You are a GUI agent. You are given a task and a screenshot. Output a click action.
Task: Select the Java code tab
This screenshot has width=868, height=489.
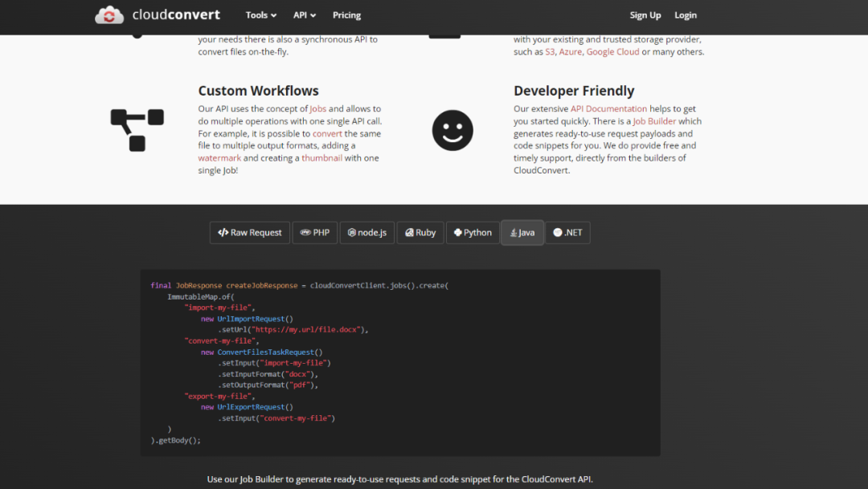[x=522, y=232]
